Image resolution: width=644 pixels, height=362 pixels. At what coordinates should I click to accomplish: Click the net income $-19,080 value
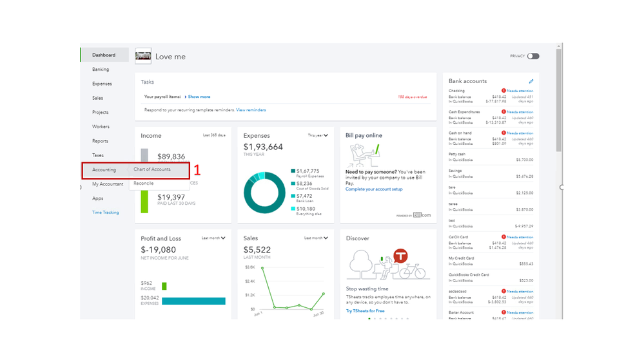tap(158, 250)
